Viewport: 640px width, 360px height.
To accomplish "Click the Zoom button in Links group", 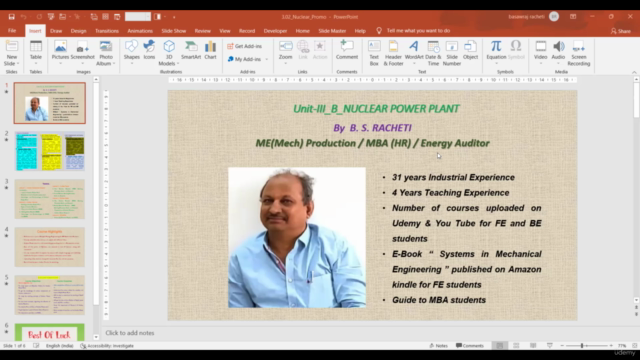I will pyautogui.click(x=285, y=53).
